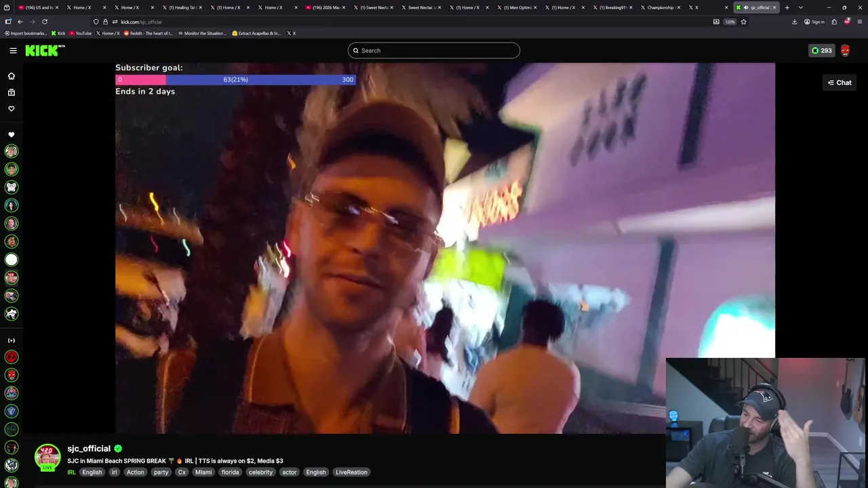The height and width of the screenshot is (488, 868).
Task: Open the YouTube bookmark
Action: point(81,33)
